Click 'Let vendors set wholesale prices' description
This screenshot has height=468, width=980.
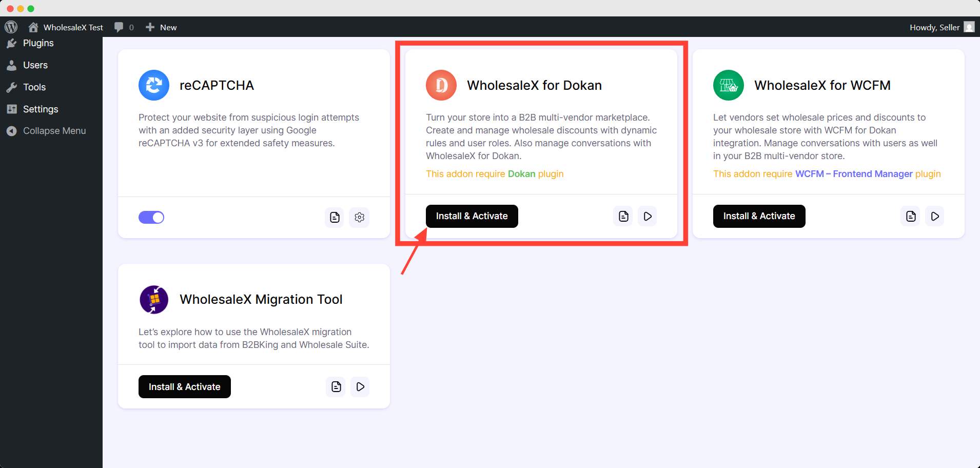[825, 136]
